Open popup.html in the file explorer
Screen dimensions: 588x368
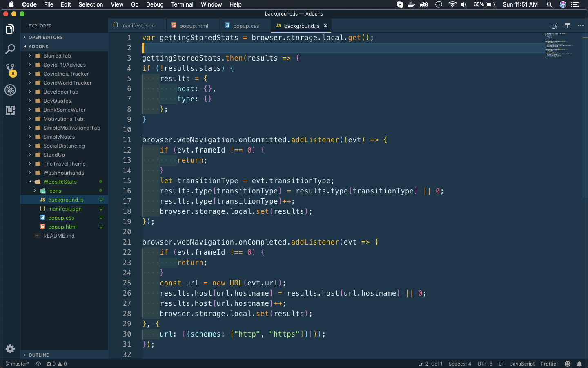[x=64, y=227]
